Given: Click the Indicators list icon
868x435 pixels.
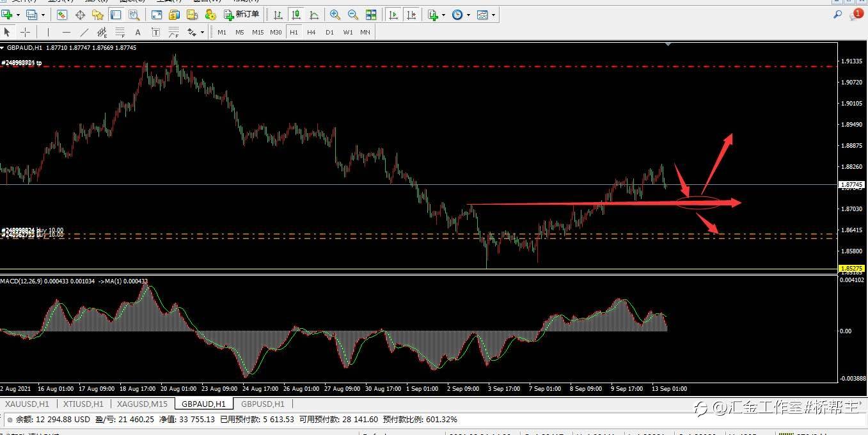Looking at the screenshot, I should 433,15.
